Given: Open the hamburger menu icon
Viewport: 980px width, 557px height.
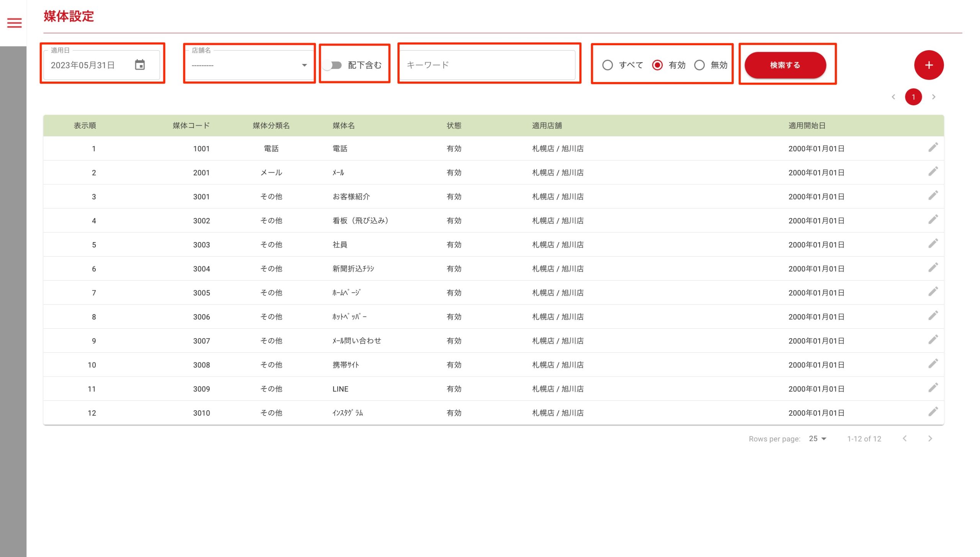Looking at the screenshot, I should tap(14, 23).
